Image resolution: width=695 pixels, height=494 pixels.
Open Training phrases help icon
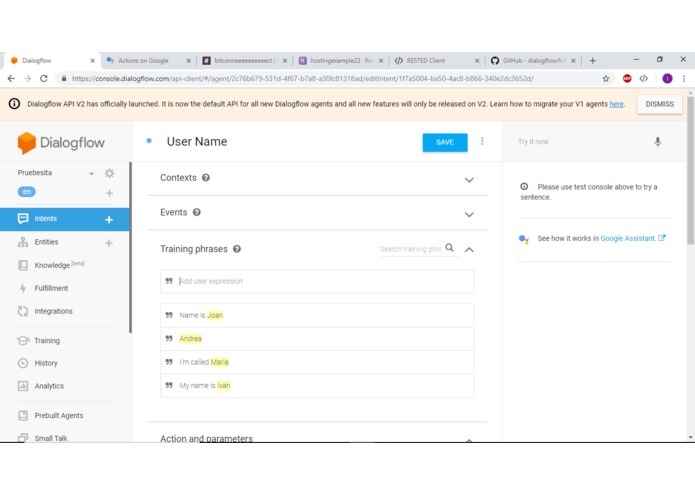coord(237,249)
